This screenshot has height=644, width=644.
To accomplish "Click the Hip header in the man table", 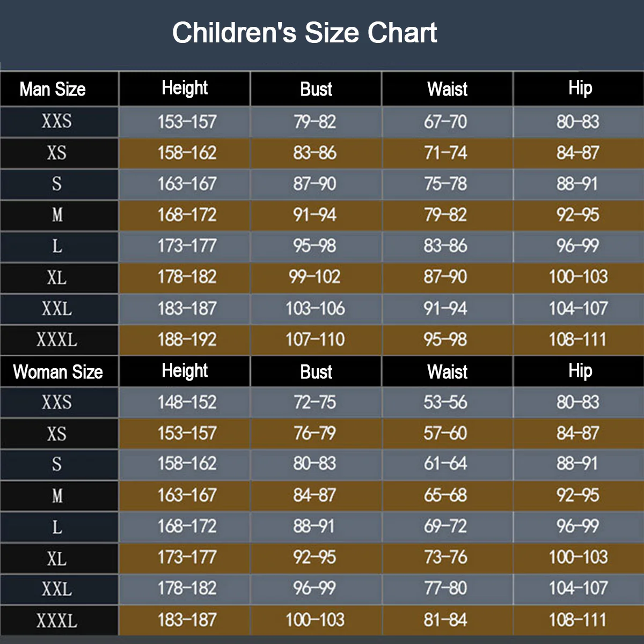I will pos(580,88).
